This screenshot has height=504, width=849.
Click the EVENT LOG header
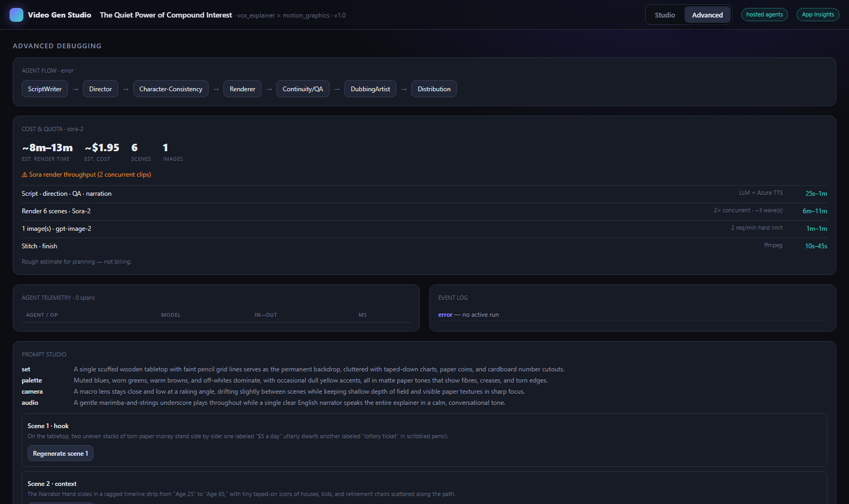click(453, 298)
